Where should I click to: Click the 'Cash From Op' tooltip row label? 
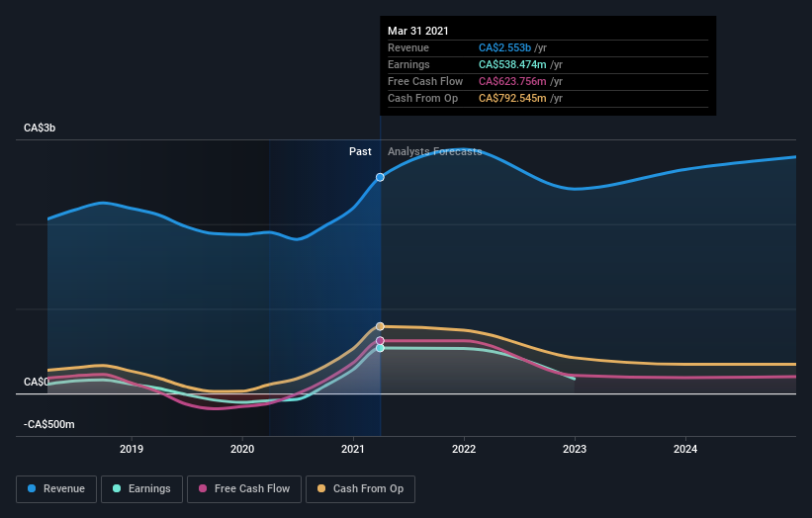(422, 98)
